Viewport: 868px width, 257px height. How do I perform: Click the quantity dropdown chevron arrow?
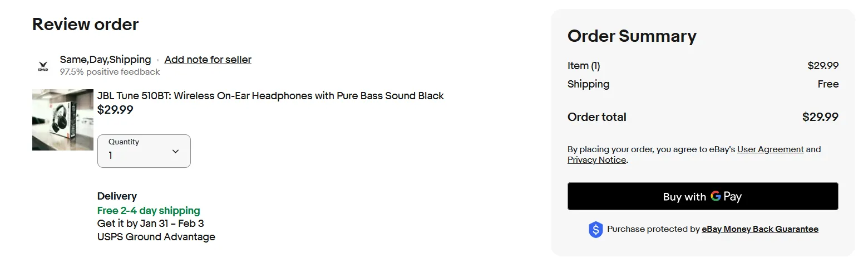point(175,152)
